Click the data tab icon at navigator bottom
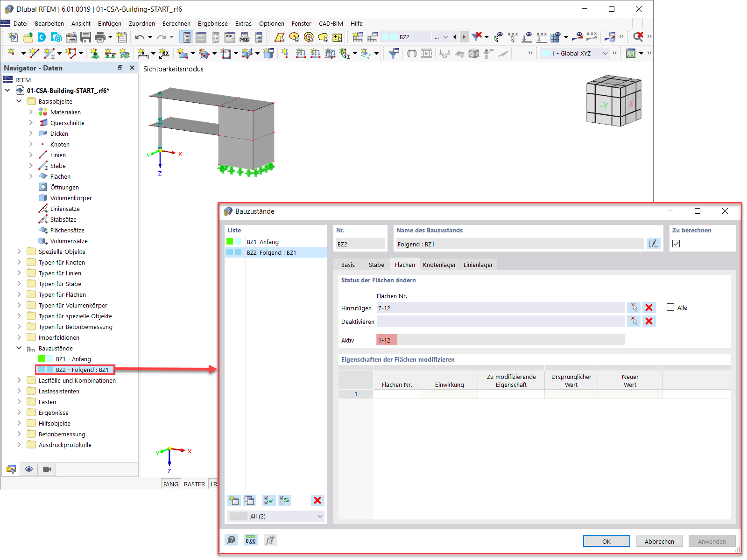 coord(11,469)
